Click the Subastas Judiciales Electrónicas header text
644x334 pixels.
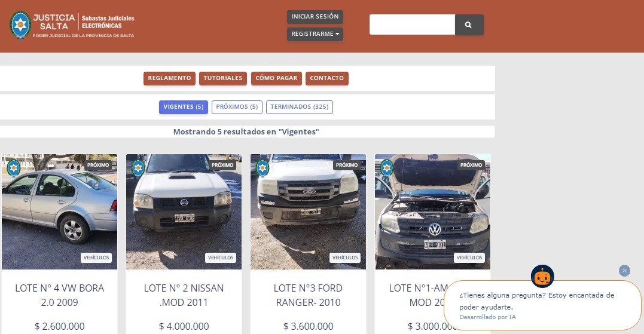coord(108,22)
